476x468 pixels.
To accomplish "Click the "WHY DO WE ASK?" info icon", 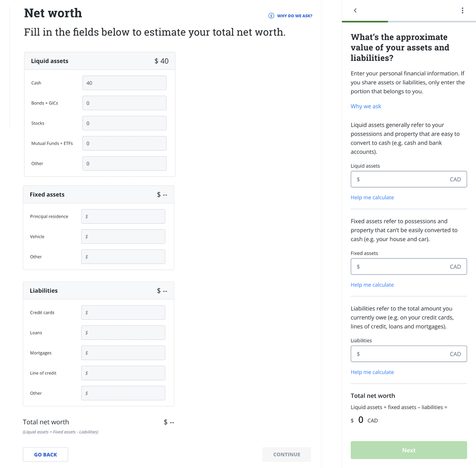I will [x=271, y=16].
